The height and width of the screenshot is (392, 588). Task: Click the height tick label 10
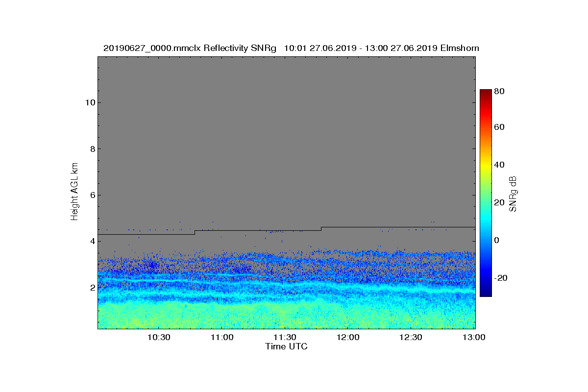click(x=89, y=102)
